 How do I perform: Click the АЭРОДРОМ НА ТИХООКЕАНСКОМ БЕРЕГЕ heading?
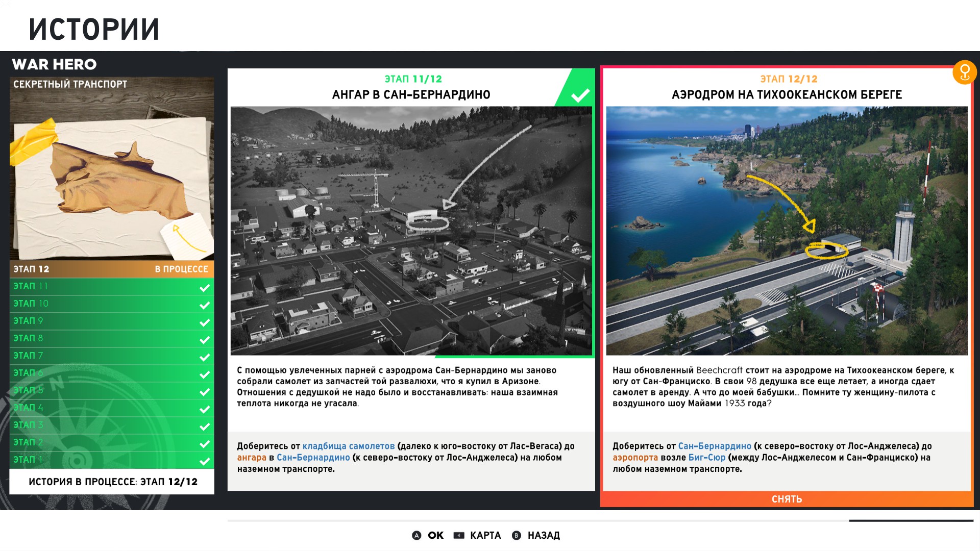coord(787,94)
